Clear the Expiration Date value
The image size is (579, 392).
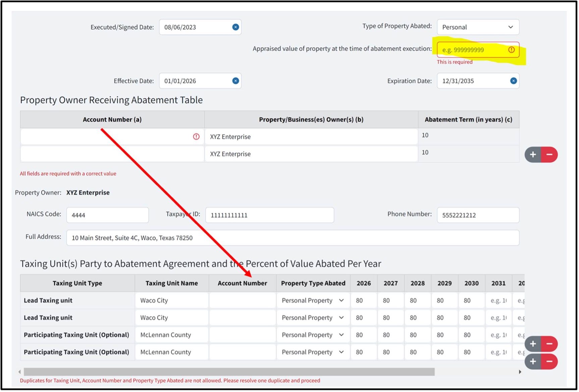click(x=513, y=81)
